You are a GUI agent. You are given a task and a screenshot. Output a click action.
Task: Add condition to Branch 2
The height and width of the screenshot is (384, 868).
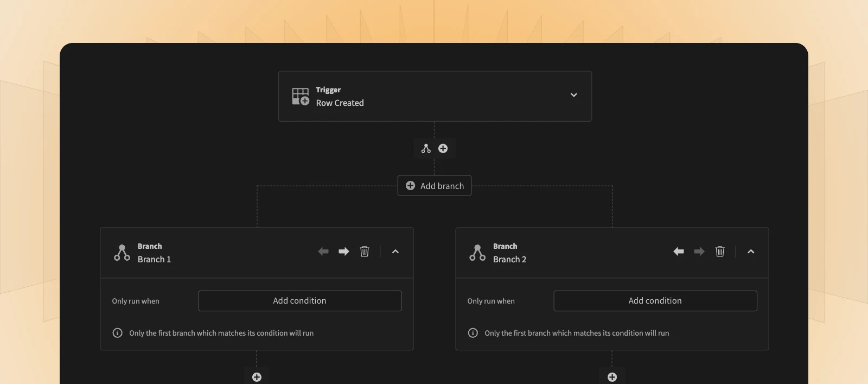(x=655, y=301)
